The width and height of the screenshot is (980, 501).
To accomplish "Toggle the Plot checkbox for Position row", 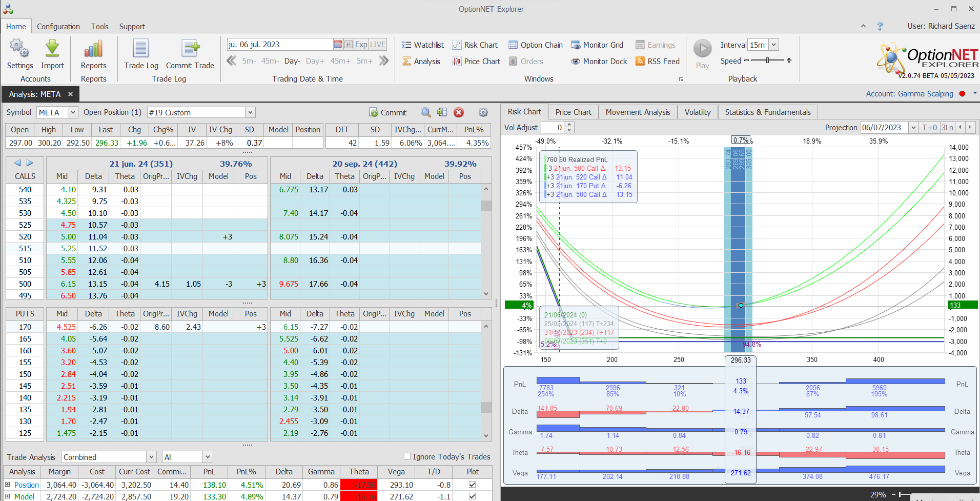I will (472, 485).
